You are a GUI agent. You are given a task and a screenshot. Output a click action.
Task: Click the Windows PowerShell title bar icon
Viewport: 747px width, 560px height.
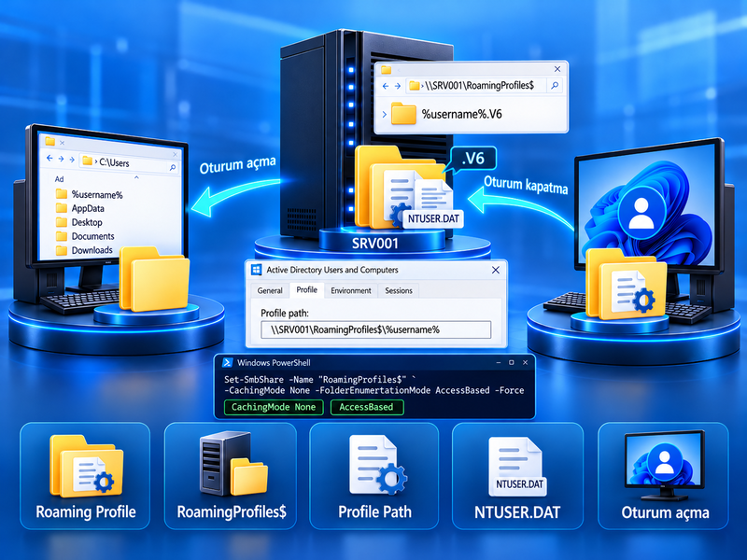227,363
